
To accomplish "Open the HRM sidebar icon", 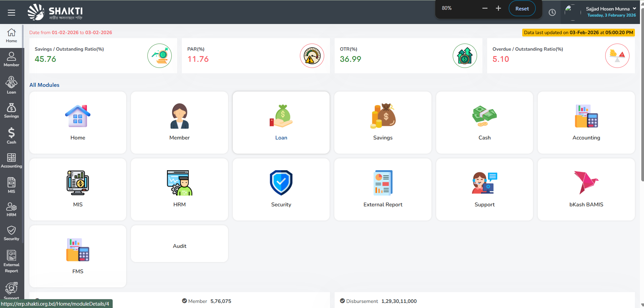I will pos(11,209).
